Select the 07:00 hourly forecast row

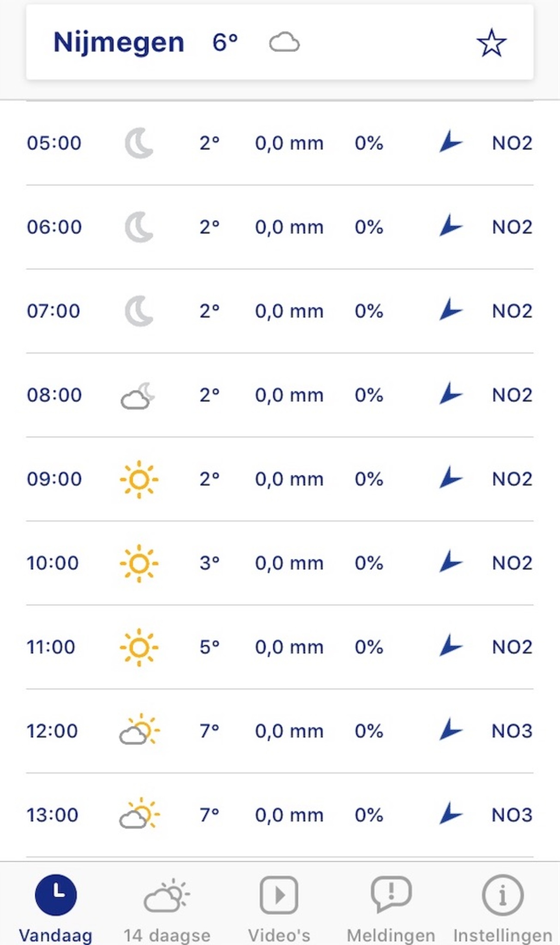point(280,311)
